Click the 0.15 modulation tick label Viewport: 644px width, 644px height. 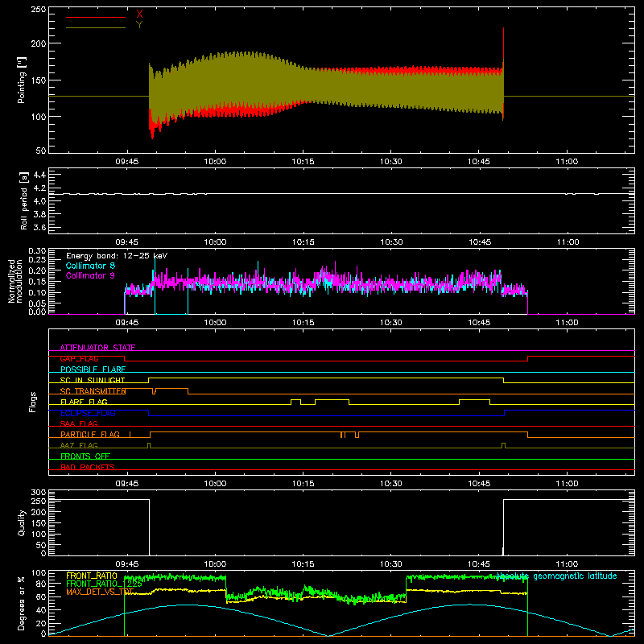[37, 282]
